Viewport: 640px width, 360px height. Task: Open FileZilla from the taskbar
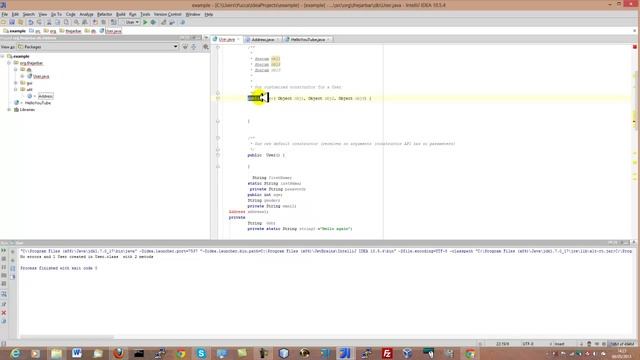point(387,353)
